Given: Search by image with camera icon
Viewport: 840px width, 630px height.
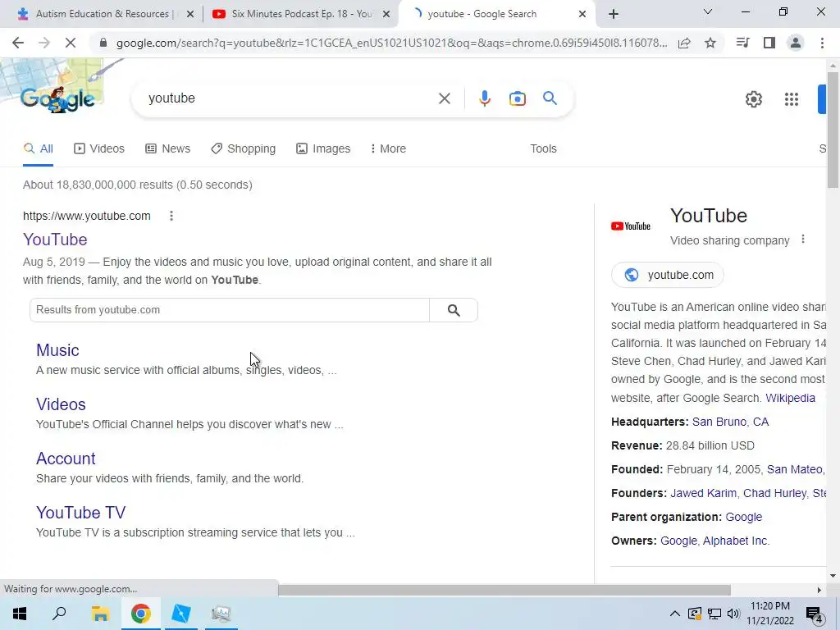Looking at the screenshot, I should [x=518, y=98].
